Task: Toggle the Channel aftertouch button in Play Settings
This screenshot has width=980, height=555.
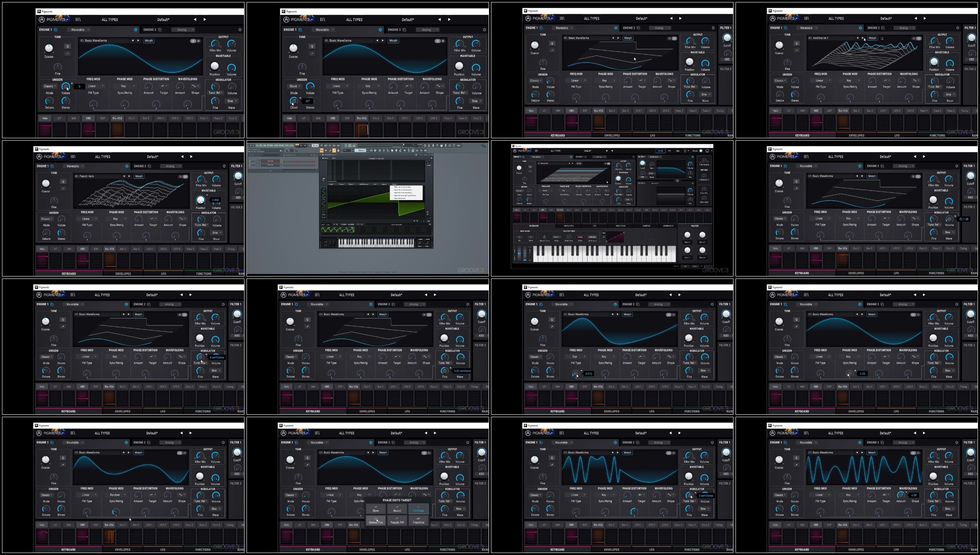Action: 592,237
